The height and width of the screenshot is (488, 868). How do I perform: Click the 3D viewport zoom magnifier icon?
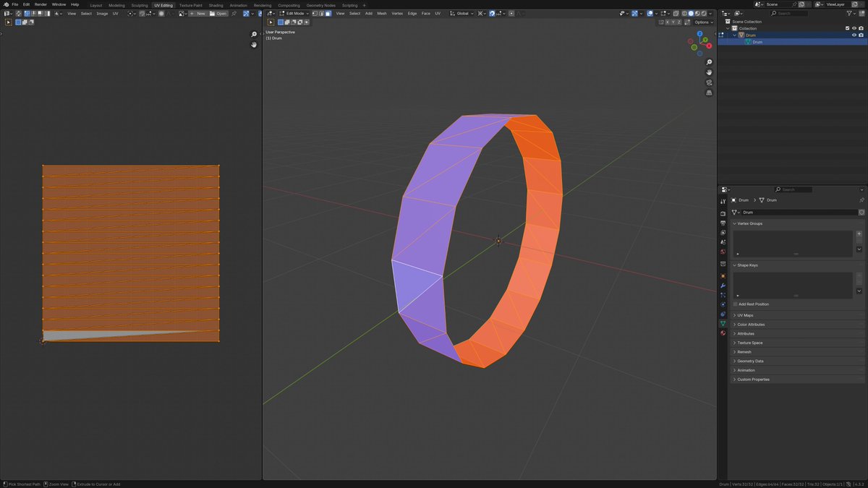(709, 62)
